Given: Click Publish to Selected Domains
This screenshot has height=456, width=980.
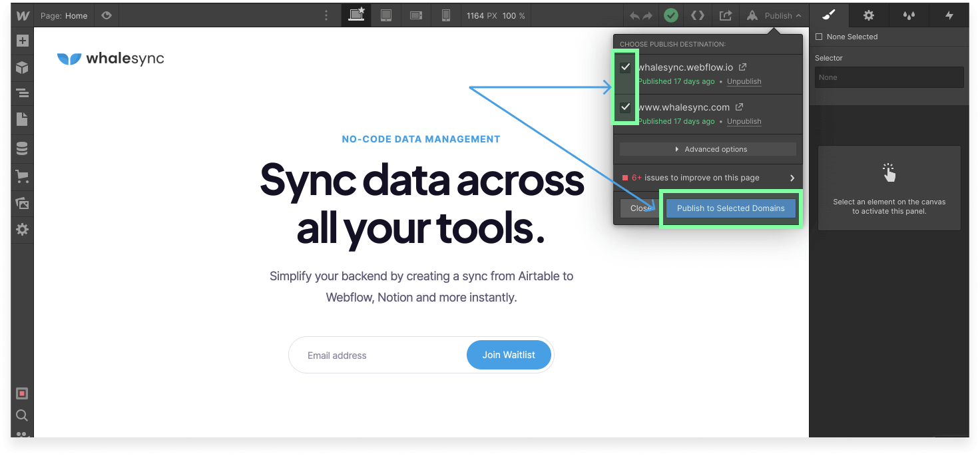Looking at the screenshot, I should tap(731, 208).
